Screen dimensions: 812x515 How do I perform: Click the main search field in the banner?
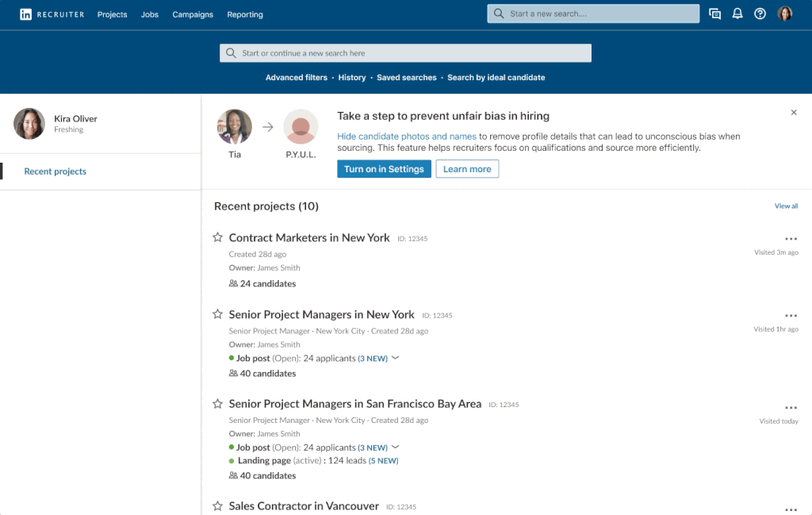(405, 53)
